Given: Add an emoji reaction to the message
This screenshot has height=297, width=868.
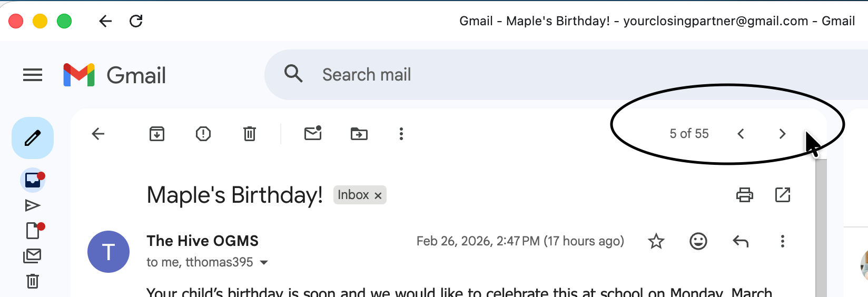Looking at the screenshot, I should [698, 241].
